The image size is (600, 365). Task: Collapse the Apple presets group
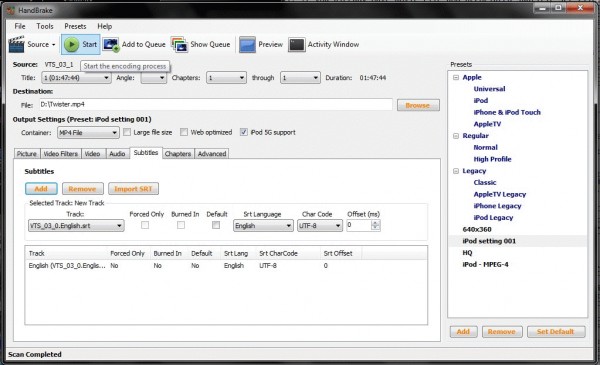[456, 77]
